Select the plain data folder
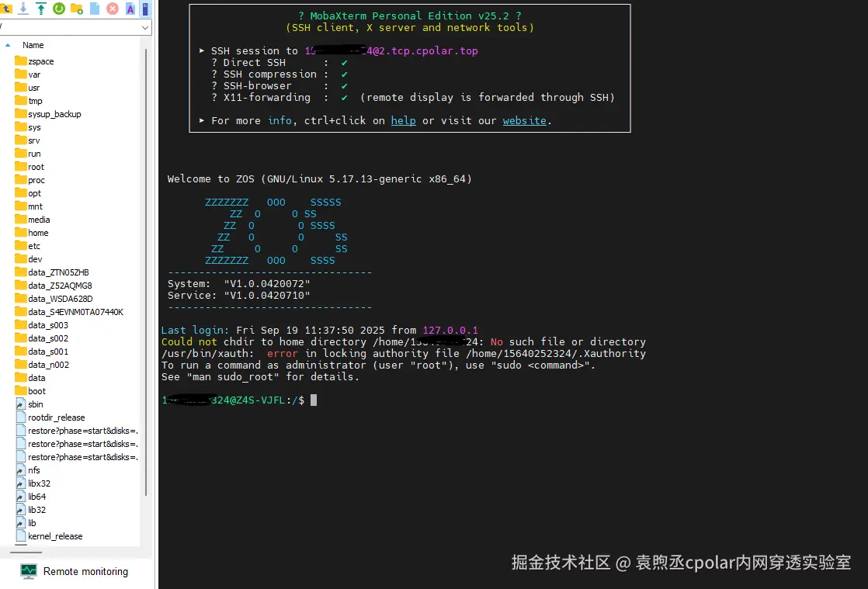 pyautogui.click(x=36, y=378)
